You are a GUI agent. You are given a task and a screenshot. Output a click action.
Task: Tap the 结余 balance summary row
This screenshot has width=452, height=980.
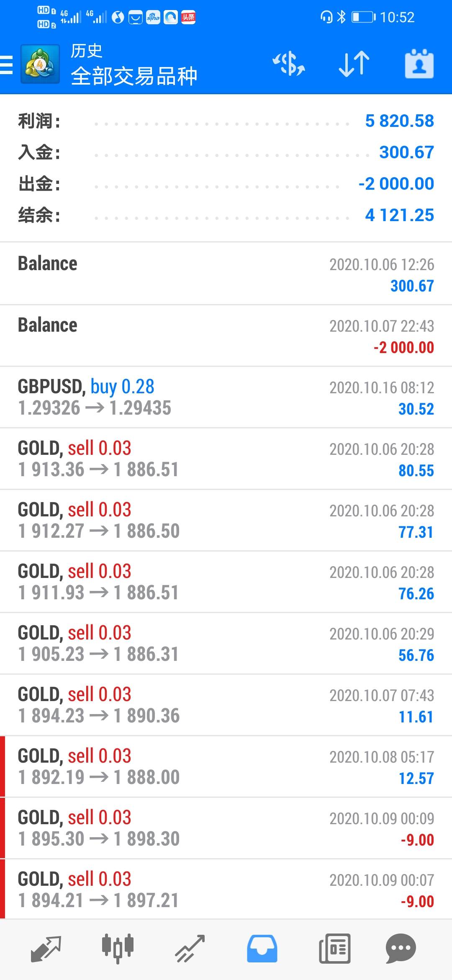(226, 215)
